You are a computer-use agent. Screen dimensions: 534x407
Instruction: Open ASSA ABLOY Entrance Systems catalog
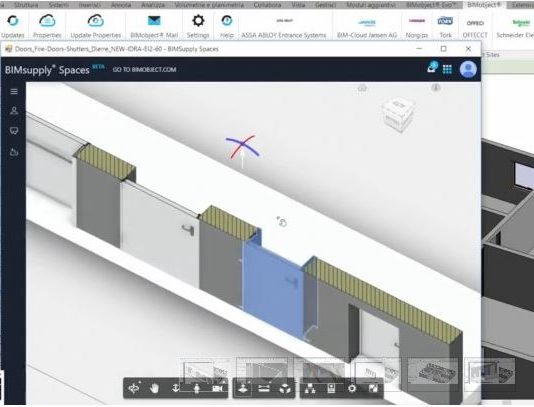[x=284, y=27]
